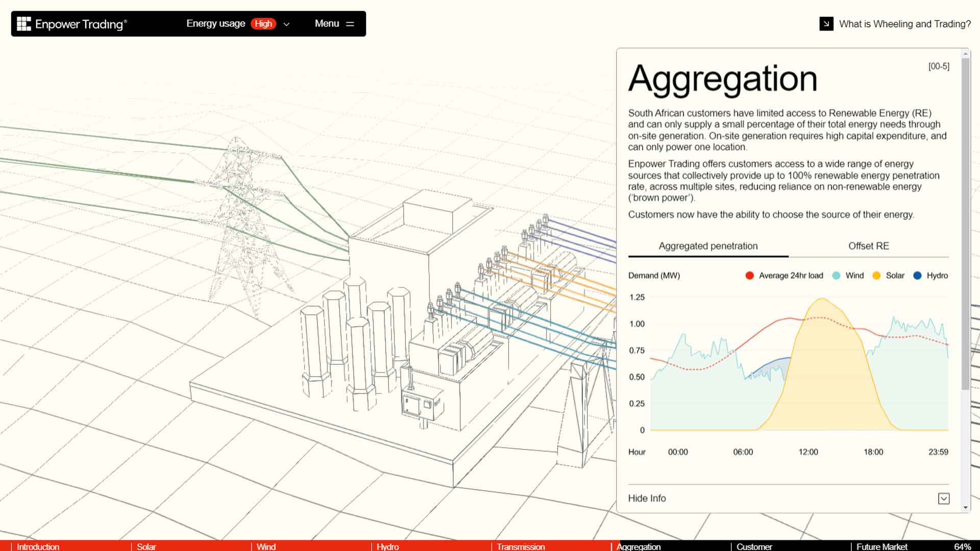The height and width of the screenshot is (551, 980).
Task: Open the Future Market section
Action: point(881,546)
